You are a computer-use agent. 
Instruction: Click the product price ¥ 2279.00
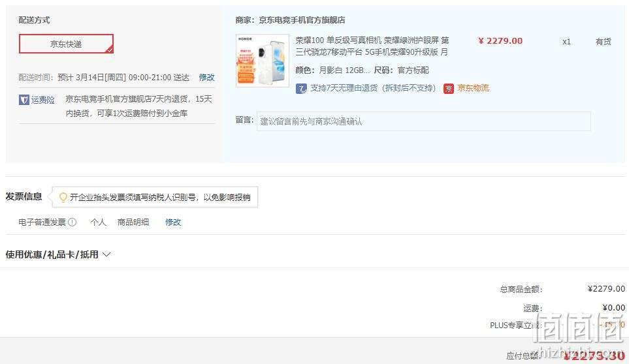500,41
